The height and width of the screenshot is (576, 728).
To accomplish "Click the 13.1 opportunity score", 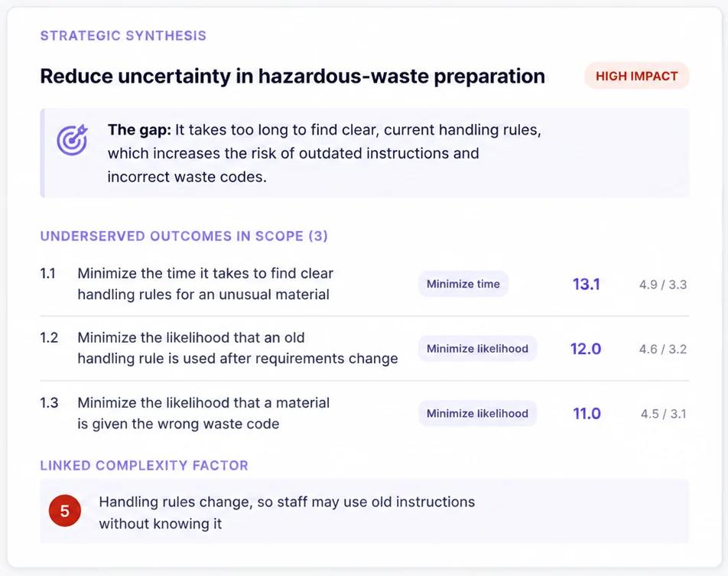I will 586,284.
